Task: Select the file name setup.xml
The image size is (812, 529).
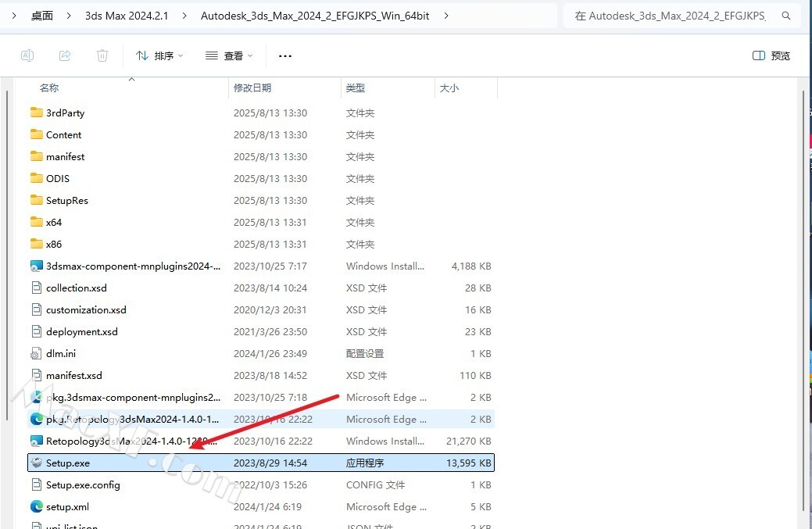Action: coord(67,507)
